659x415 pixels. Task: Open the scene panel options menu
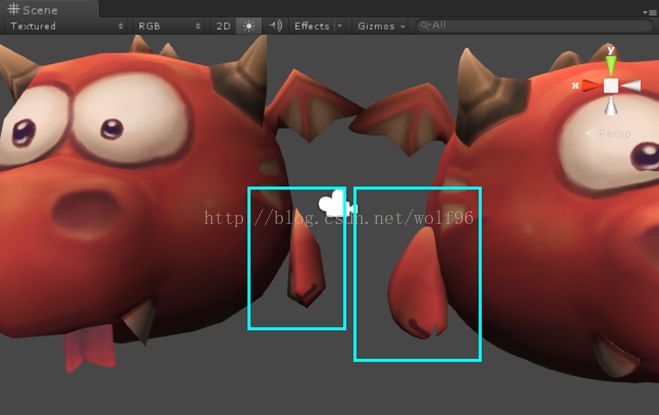point(650,13)
